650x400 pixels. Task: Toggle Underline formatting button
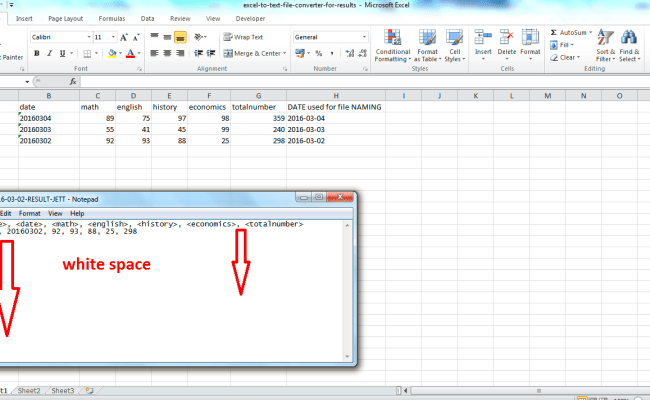point(62,53)
